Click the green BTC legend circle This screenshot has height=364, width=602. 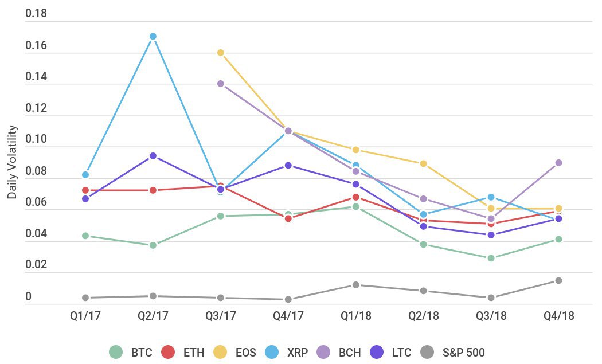click(116, 352)
